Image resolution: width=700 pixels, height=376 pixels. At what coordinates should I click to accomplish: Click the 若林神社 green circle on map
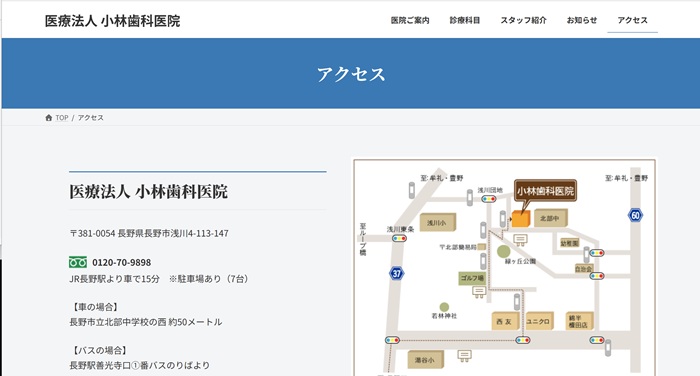444,307
